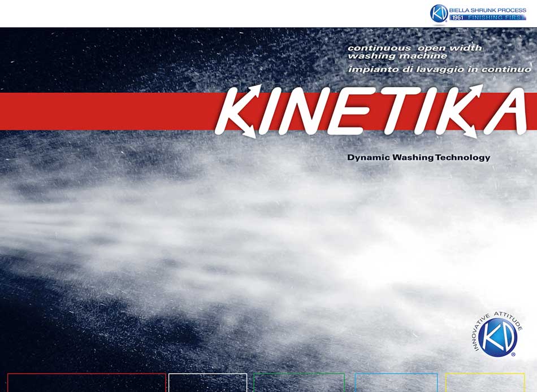Click the Biella Shrunk Process KD logo icon
The image size is (537, 392).
pos(439,14)
